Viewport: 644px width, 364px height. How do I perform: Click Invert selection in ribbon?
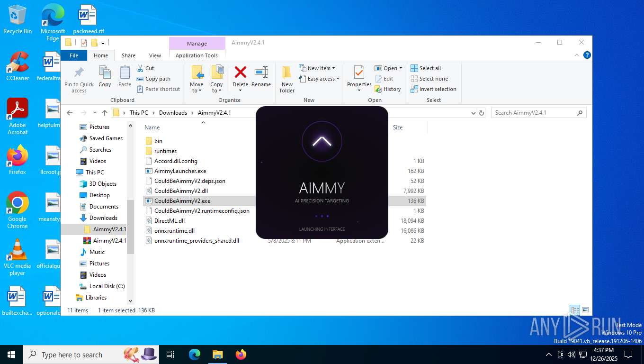click(x=433, y=89)
